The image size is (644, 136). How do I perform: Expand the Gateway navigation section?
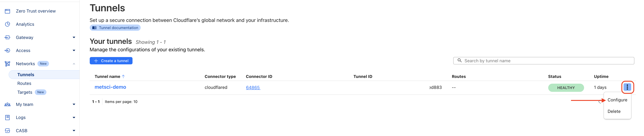(x=74, y=37)
